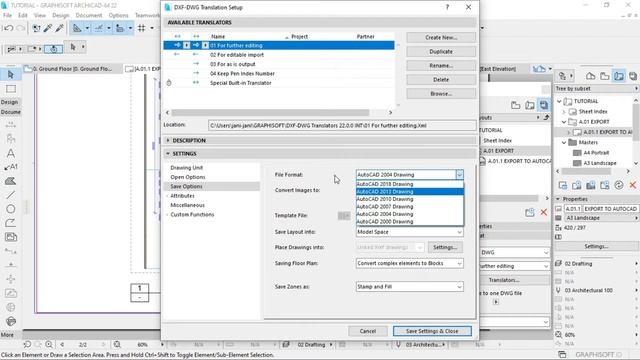Select the Fill tool in the toolbox
Screen dimensions: 640x360
point(11,181)
